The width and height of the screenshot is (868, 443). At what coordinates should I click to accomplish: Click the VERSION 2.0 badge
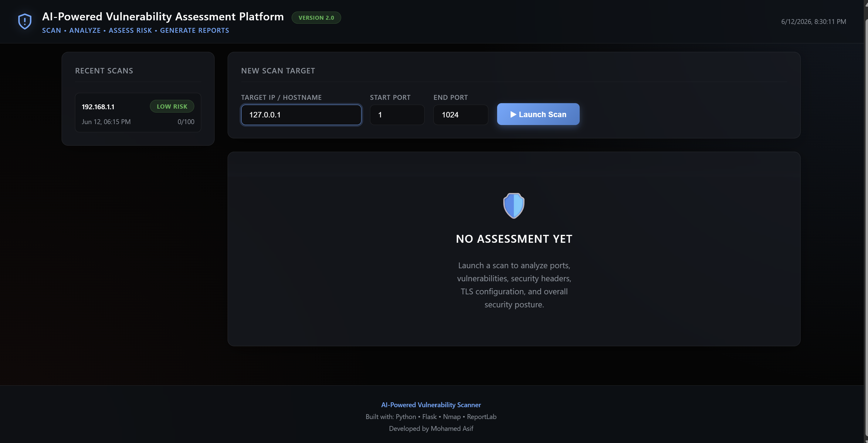click(x=316, y=18)
